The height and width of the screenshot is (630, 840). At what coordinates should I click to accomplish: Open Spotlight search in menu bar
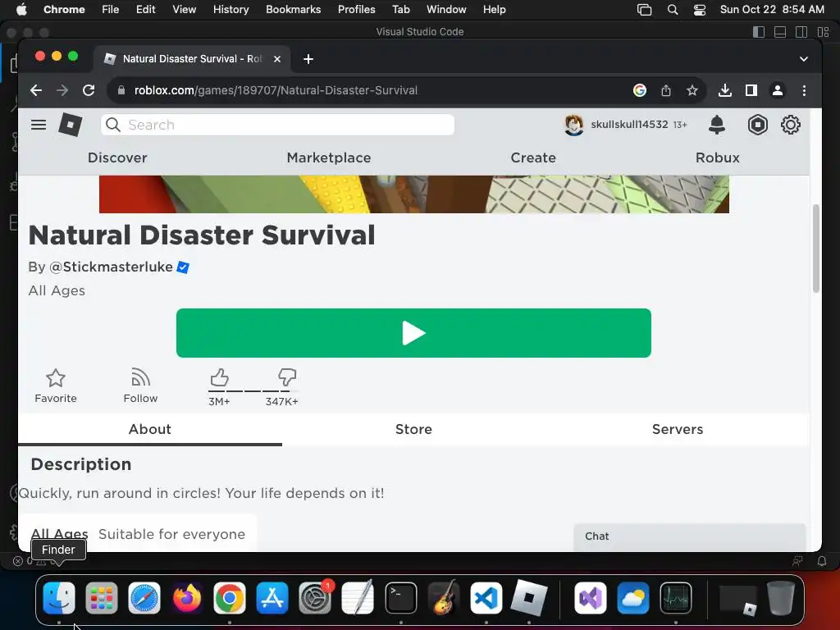[x=673, y=10]
